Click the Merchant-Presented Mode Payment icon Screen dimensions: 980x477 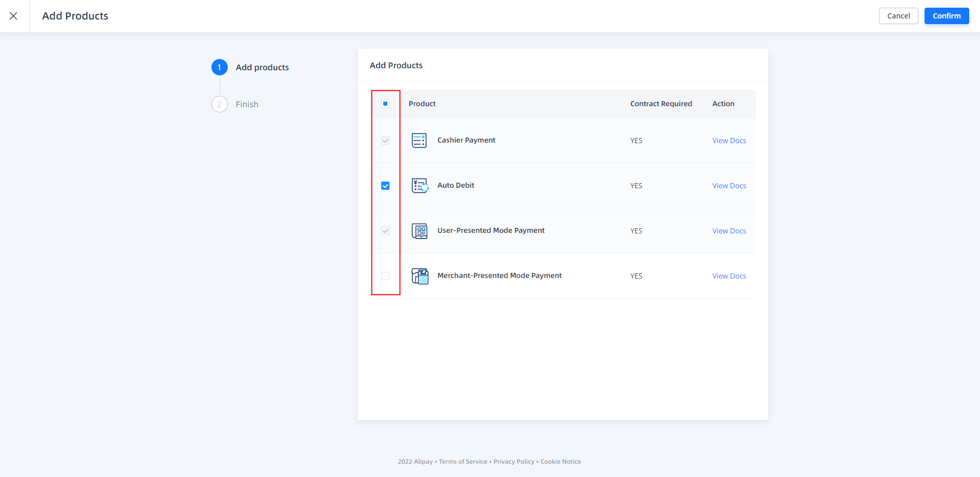pos(420,276)
